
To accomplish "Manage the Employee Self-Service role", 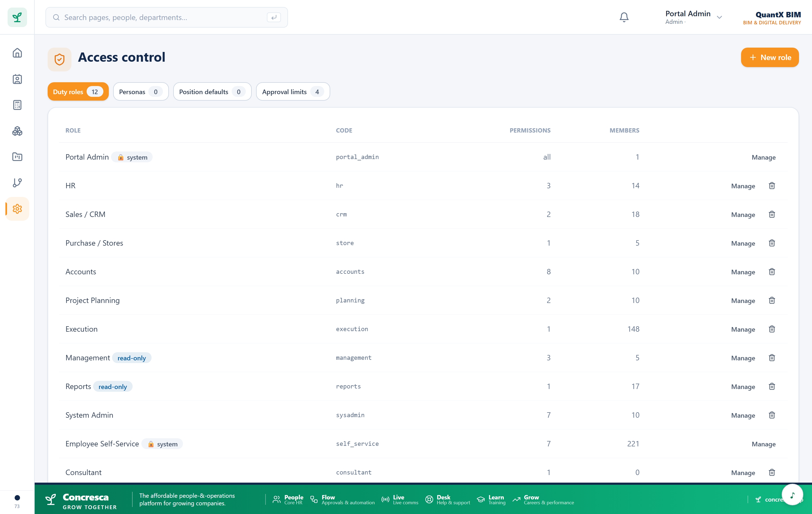I will pyautogui.click(x=764, y=444).
